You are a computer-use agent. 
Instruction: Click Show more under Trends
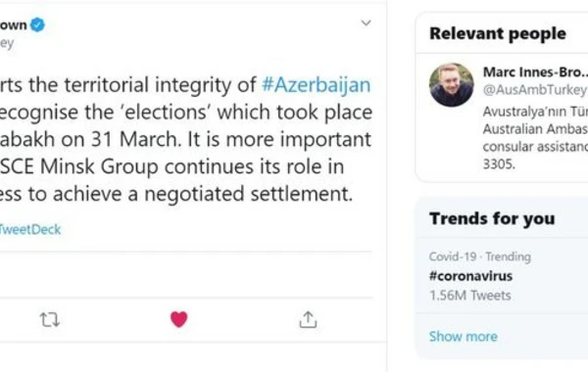click(x=464, y=337)
